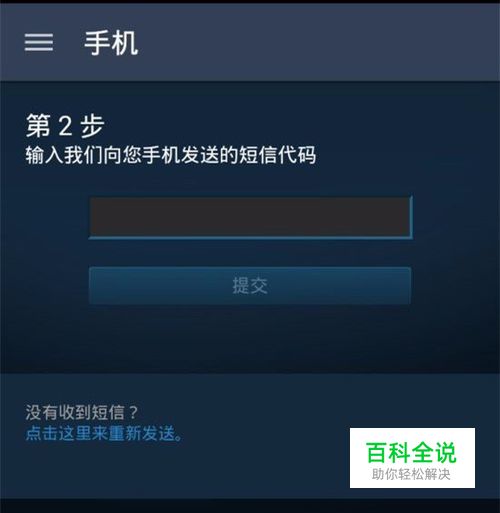
Task: Click the bottom line of hamburger icon
Action: (39, 50)
